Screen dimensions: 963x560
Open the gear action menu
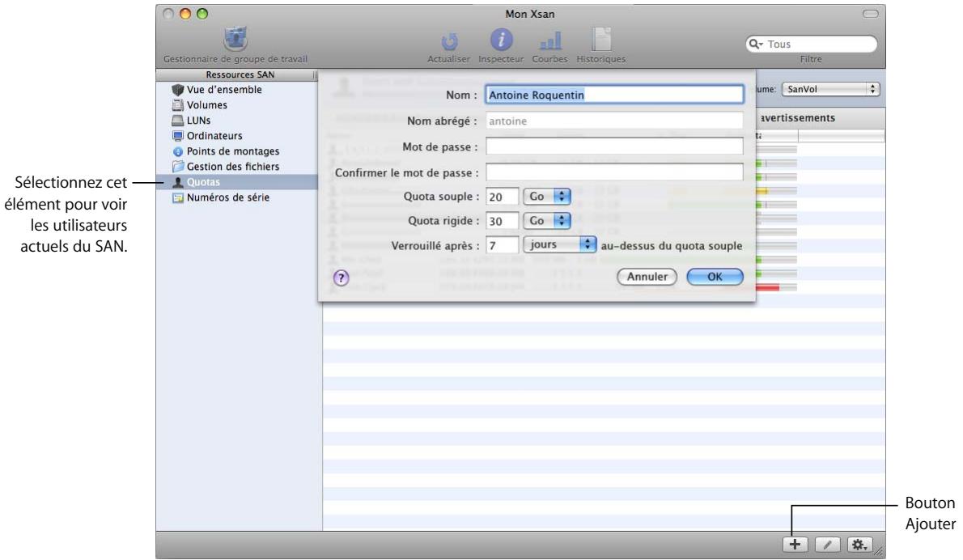click(x=859, y=544)
